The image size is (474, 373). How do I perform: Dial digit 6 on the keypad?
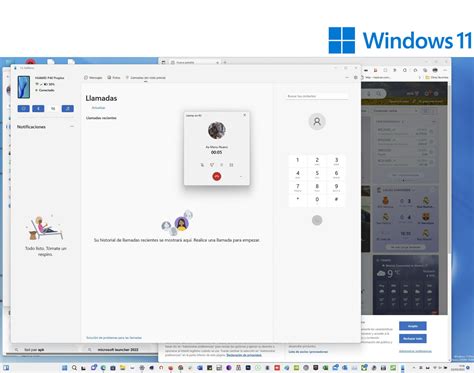click(x=336, y=174)
